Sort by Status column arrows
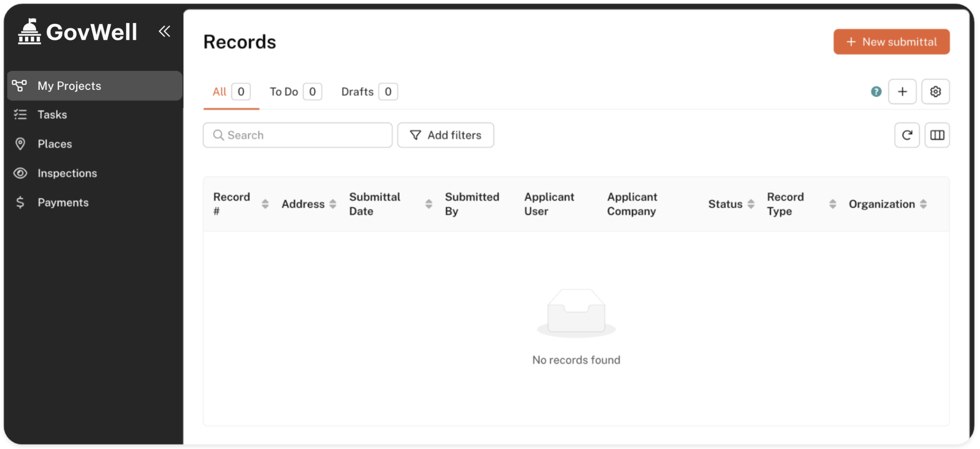Screen dimensions: 980x449 751,204
